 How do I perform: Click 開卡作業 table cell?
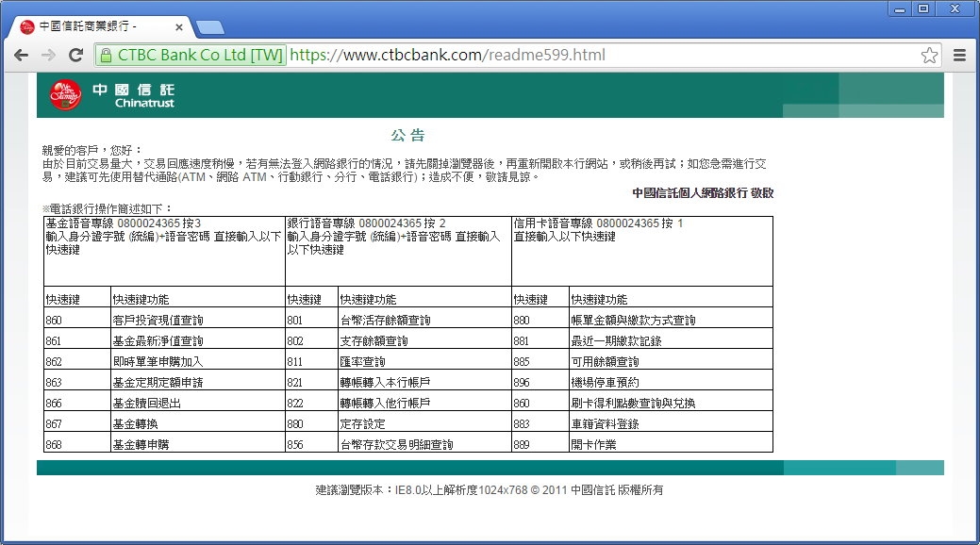[x=671, y=444]
